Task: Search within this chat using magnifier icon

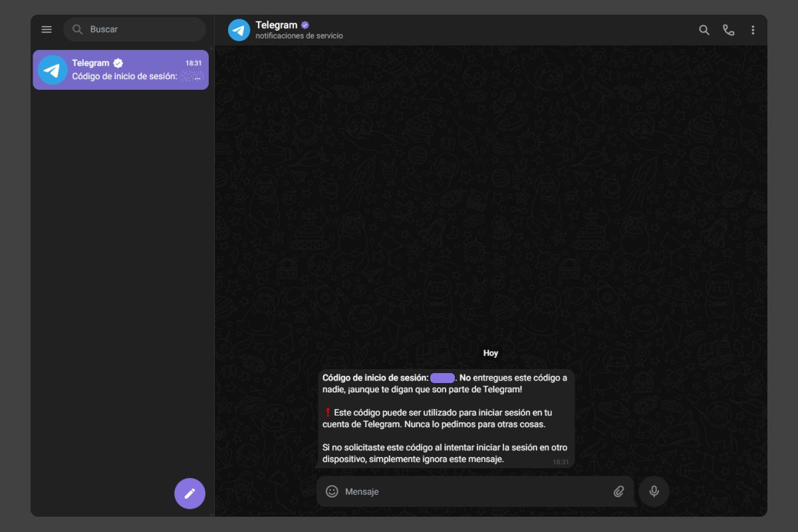Action: (x=704, y=30)
